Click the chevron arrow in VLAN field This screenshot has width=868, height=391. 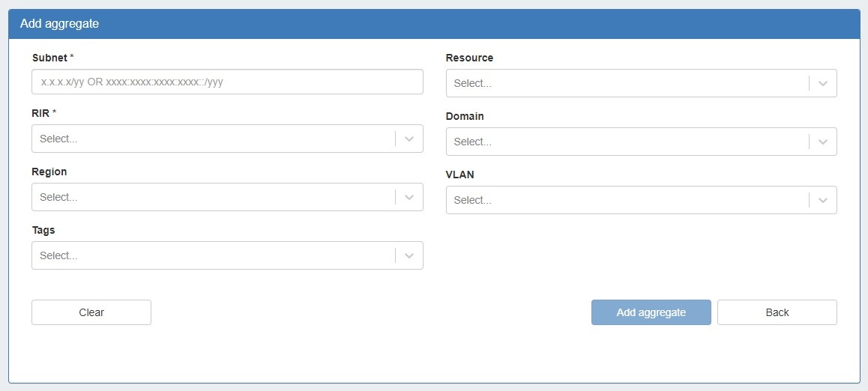coord(823,200)
